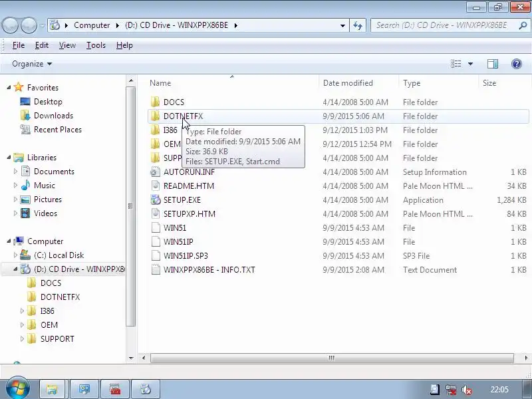The image size is (532, 399).
Task: Click the muted volume tray icon
Action: click(x=467, y=389)
